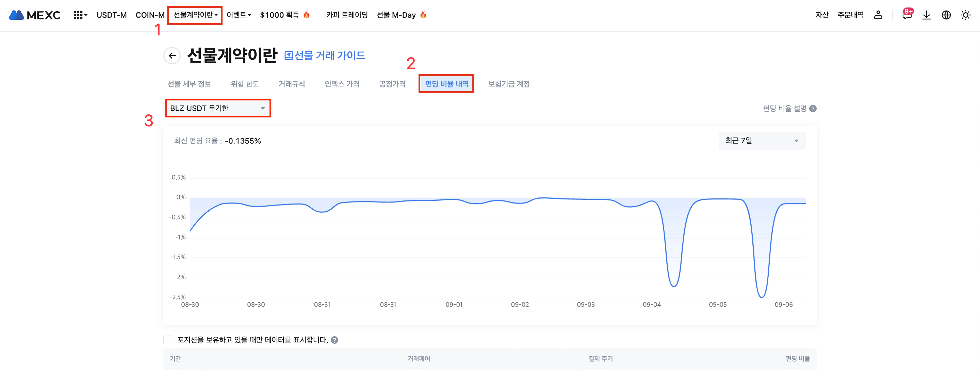Switch to the 인덱스 가격 tab
The width and height of the screenshot is (980, 373).
click(x=342, y=84)
